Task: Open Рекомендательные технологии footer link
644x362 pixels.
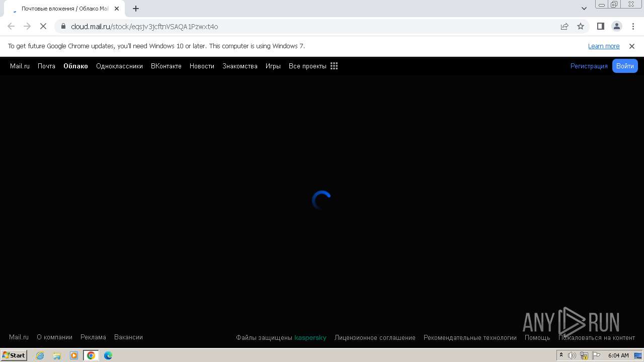Action: [470, 337]
